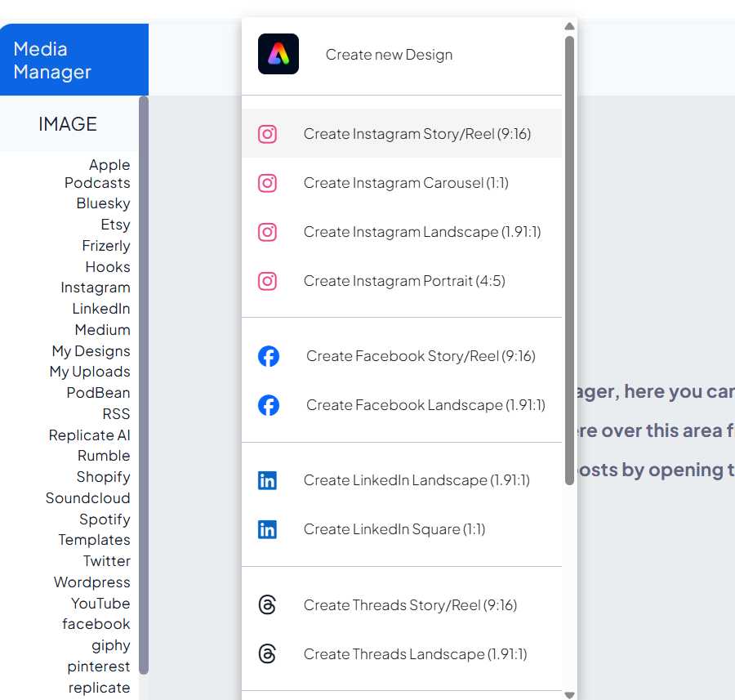Viewport: 735px width, 700px height.
Task: Select pinterest in sidebar
Action: (99, 667)
